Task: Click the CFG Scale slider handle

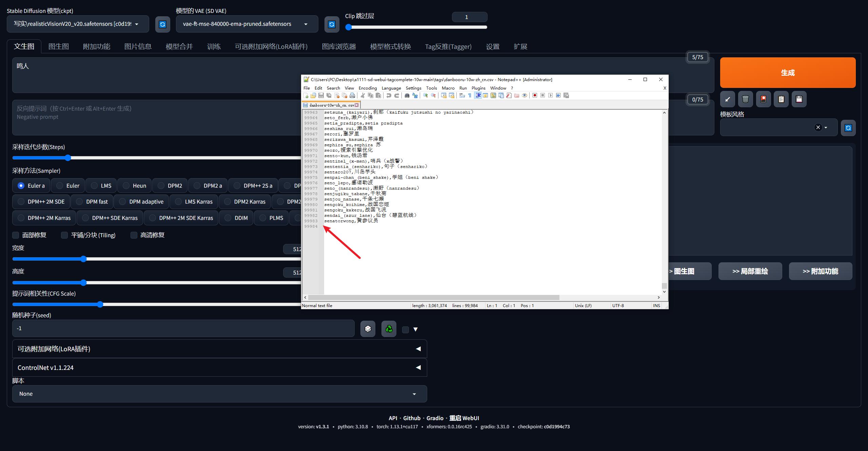Action: 100,304
